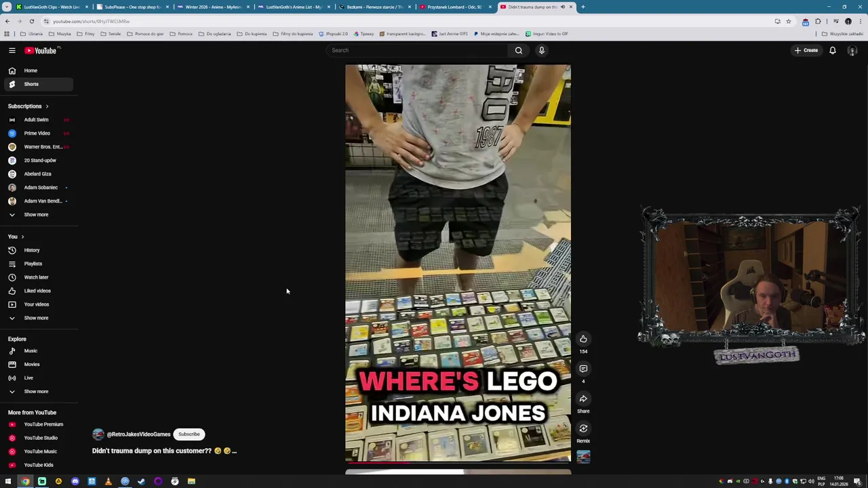Click the Discord icon on the taskbar
The width and height of the screenshot is (868, 488).
[x=75, y=481]
